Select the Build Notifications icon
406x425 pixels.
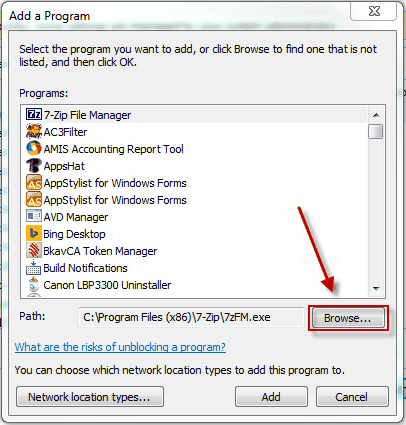[x=34, y=268]
